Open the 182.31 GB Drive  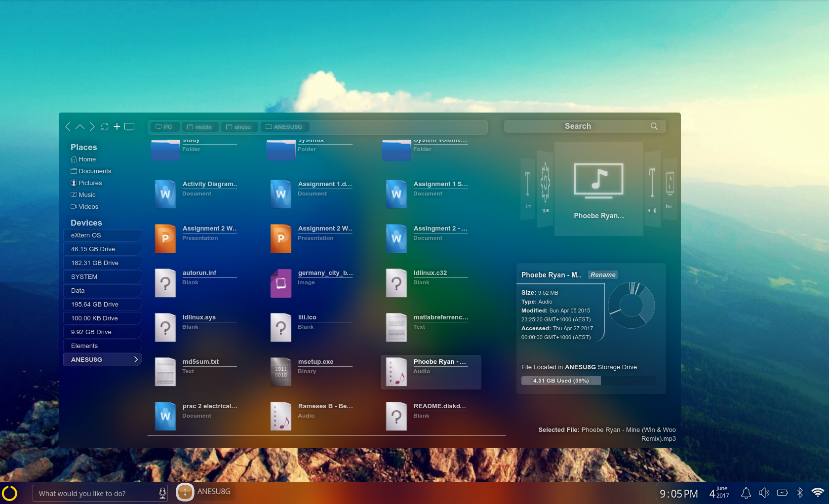(103, 263)
